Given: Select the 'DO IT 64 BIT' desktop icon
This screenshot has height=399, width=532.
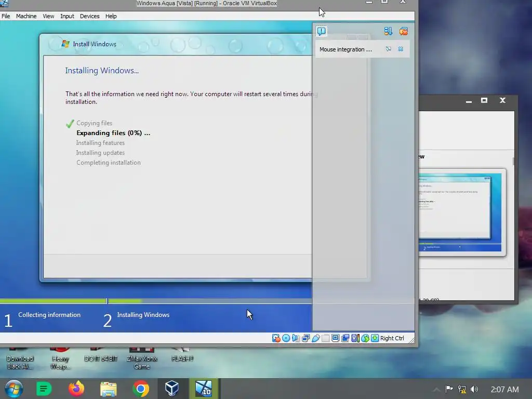Looking at the screenshot, I should pos(101,355).
